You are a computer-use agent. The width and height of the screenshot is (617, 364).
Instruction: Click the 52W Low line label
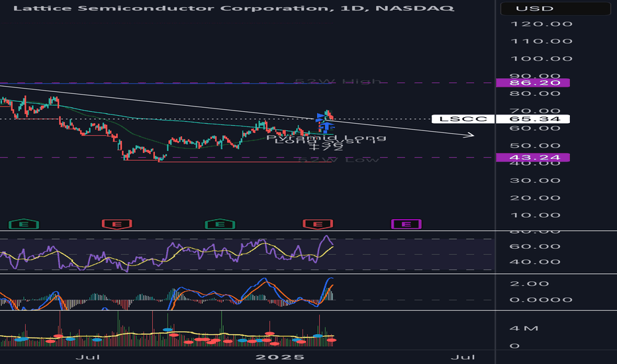338,159
